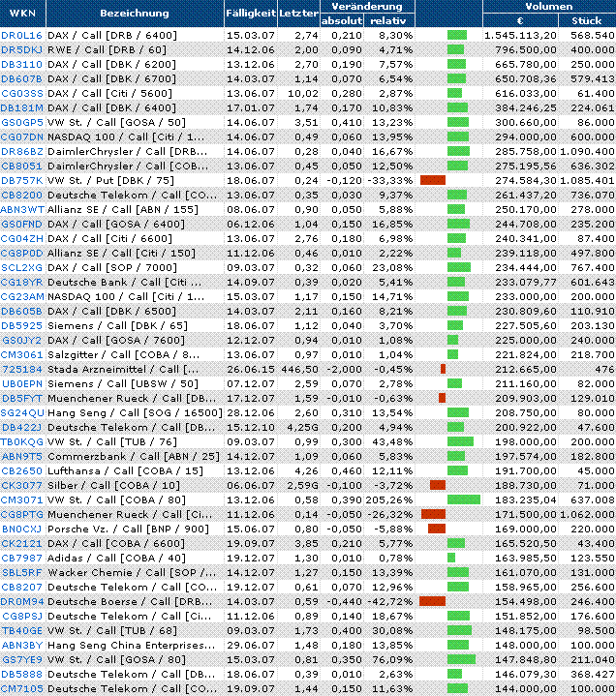Viewport: 616px width, 696px height.
Task: Open WKN link CK3077
Action: 21,486
